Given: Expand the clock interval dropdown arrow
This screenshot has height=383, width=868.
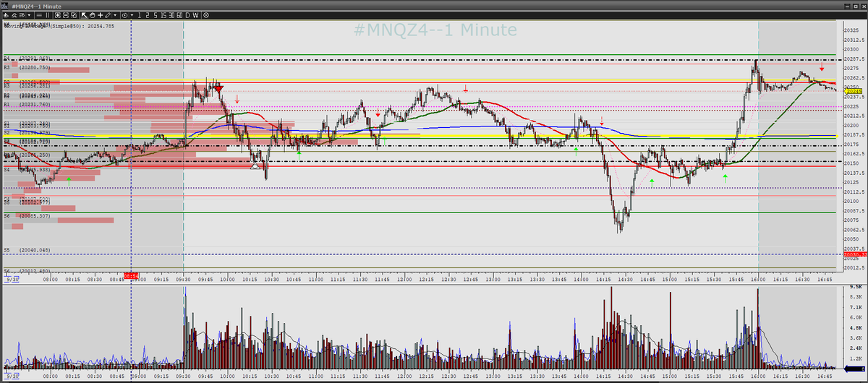Looking at the screenshot, I should point(132,15).
